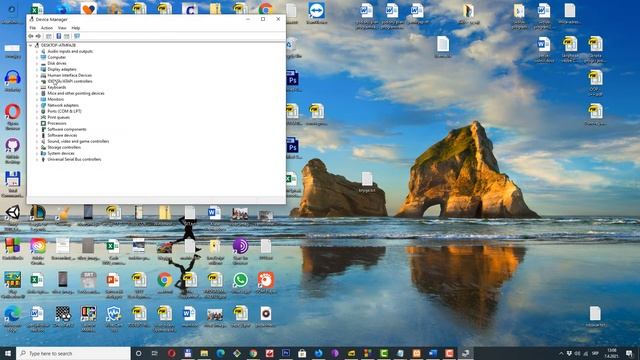
Task: Collapse the DESKTOP computer root node
Action: pyautogui.click(x=31, y=45)
